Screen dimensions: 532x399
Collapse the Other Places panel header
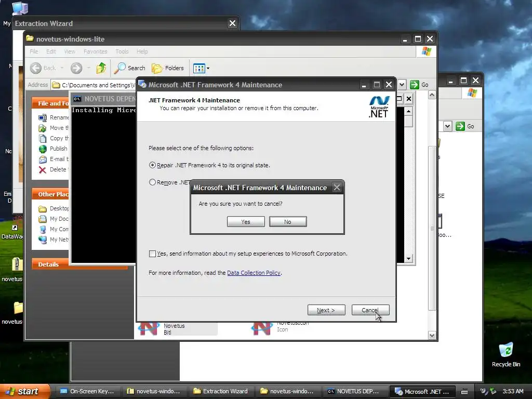[x=50, y=194]
